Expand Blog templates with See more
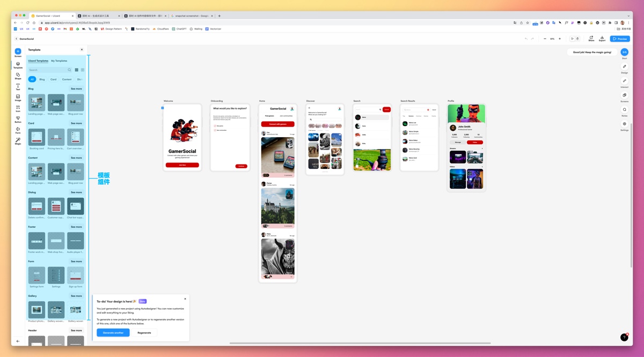Image resolution: width=644 pixels, height=357 pixels. tap(76, 89)
